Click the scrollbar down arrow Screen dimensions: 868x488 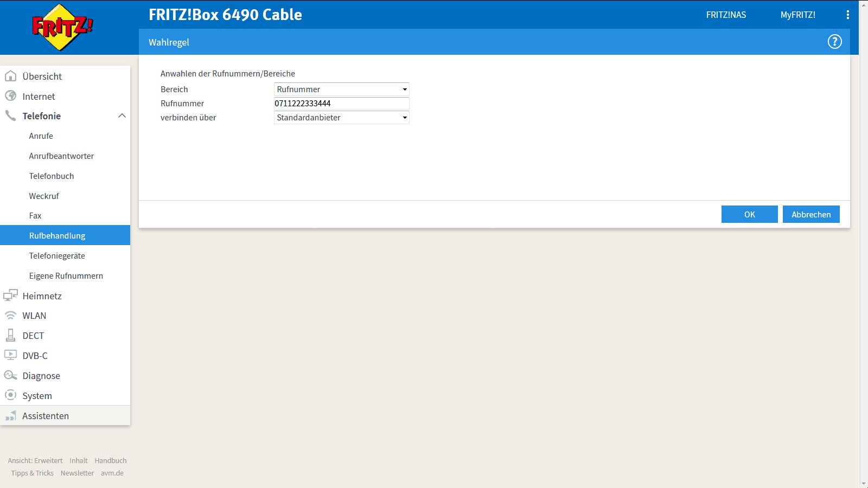[x=864, y=484]
